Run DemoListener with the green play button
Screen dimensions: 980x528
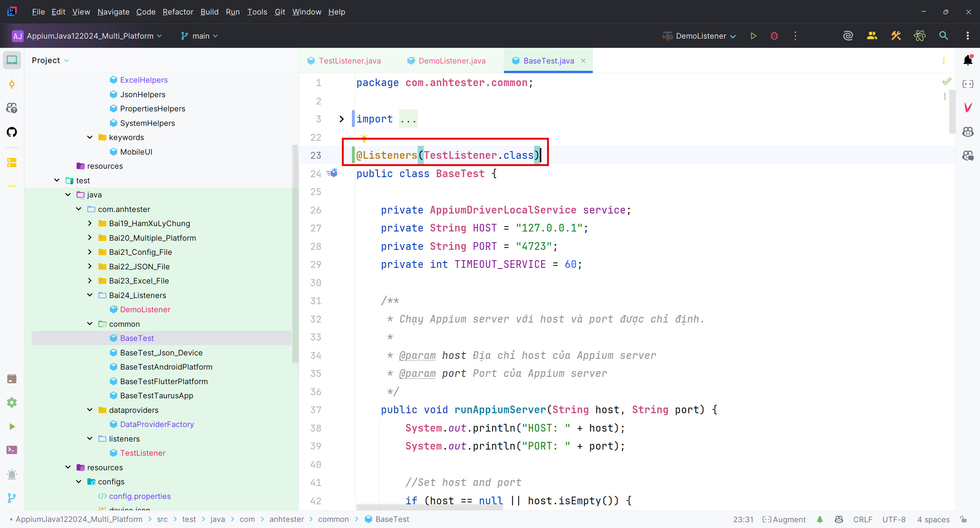(753, 36)
